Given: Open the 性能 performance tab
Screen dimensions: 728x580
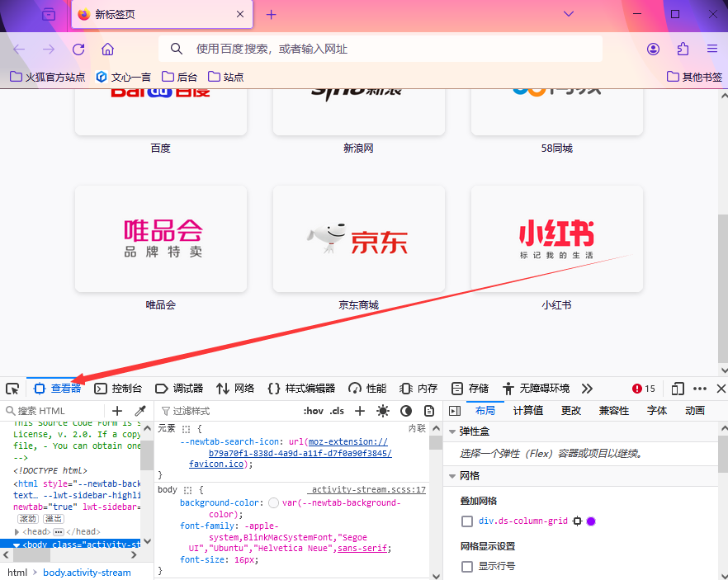Looking at the screenshot, I should point(367,389).
